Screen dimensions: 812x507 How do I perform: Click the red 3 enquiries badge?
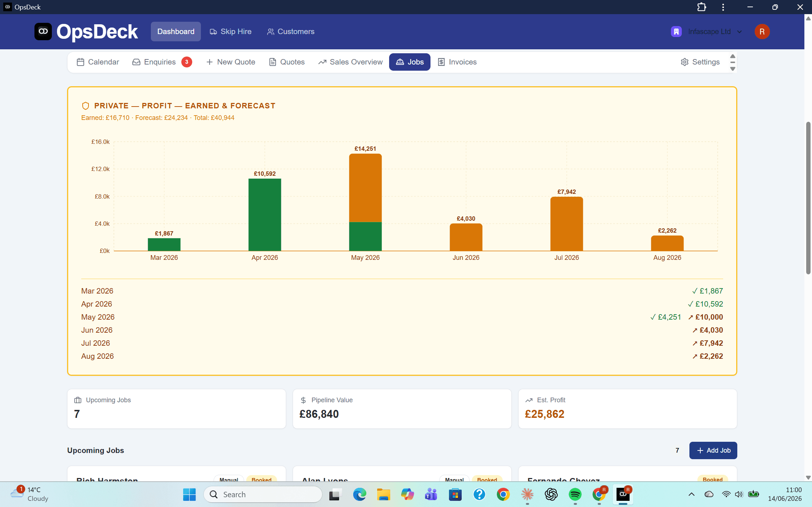click(x=187, y=62)
